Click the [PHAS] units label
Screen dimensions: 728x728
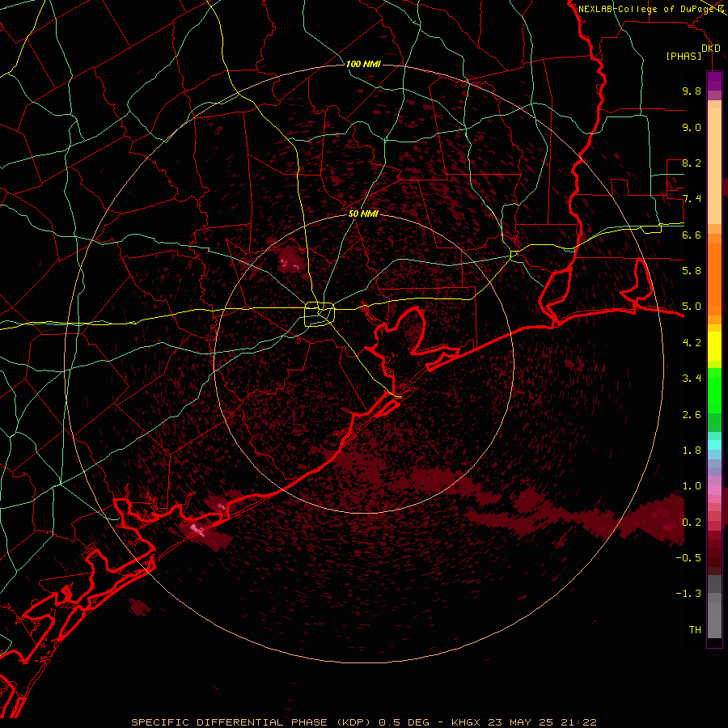684,57
